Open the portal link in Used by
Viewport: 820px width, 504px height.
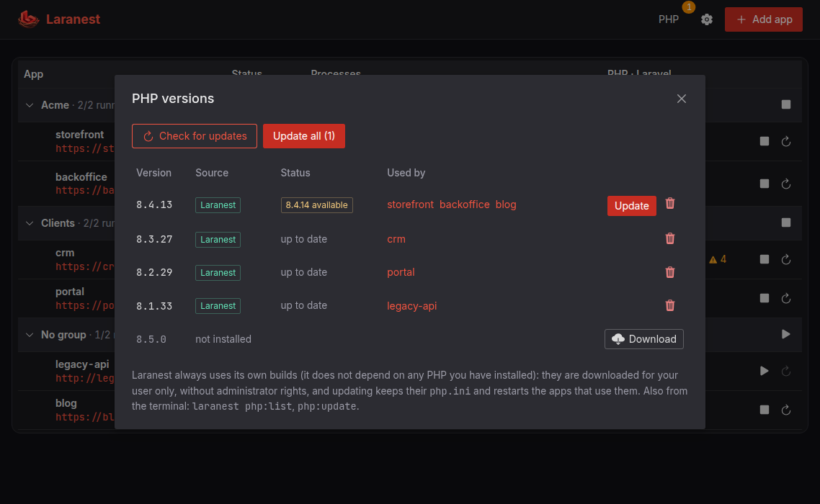point(401,272)
